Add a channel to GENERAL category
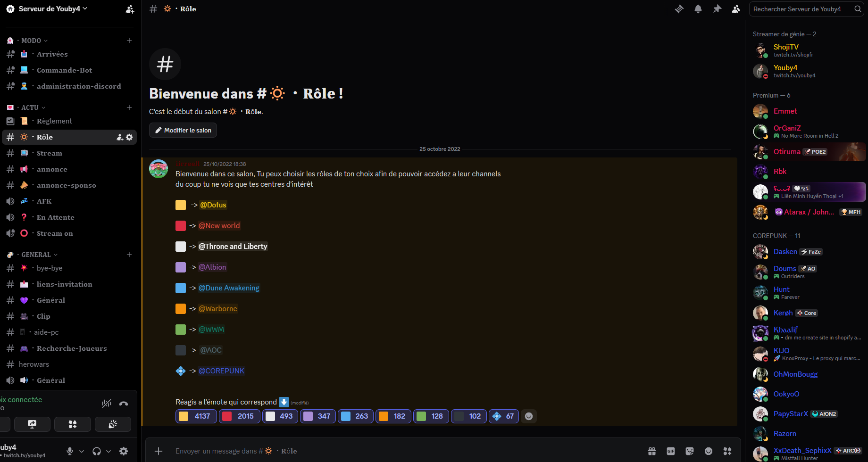 click(x=129, y=255)
